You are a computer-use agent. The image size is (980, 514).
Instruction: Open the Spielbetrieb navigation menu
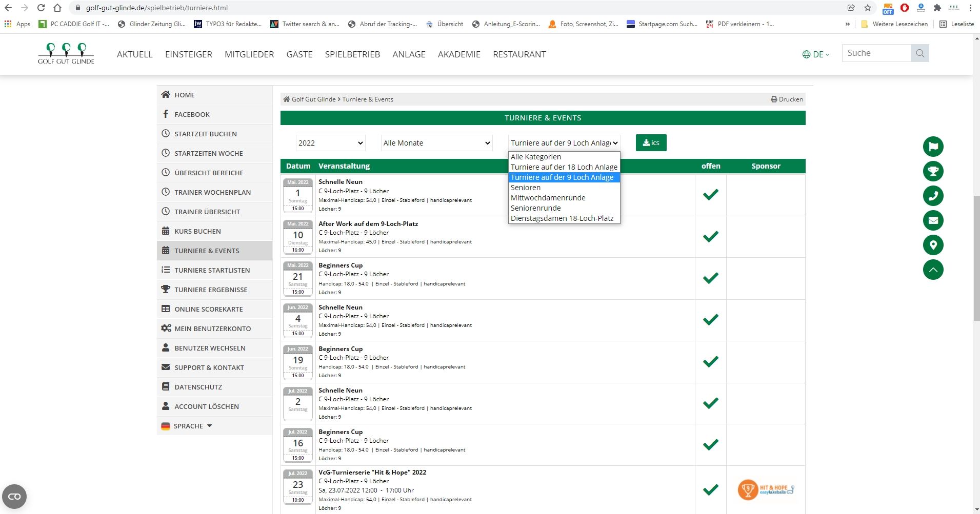tap(352, 54)
